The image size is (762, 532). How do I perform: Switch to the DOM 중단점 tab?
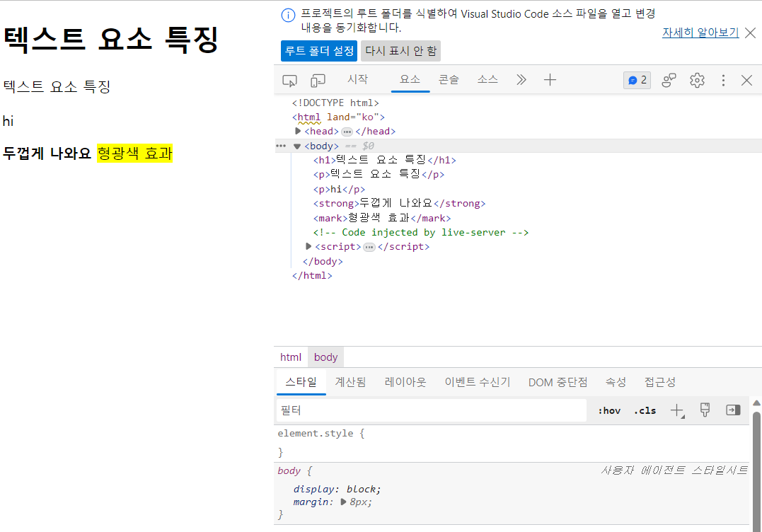coord(558,382)
